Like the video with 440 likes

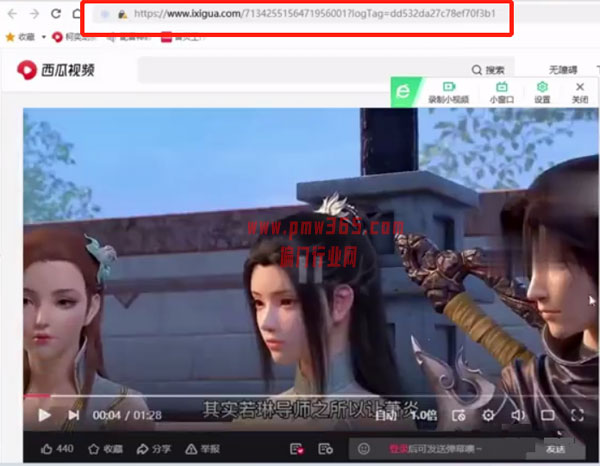57,449
